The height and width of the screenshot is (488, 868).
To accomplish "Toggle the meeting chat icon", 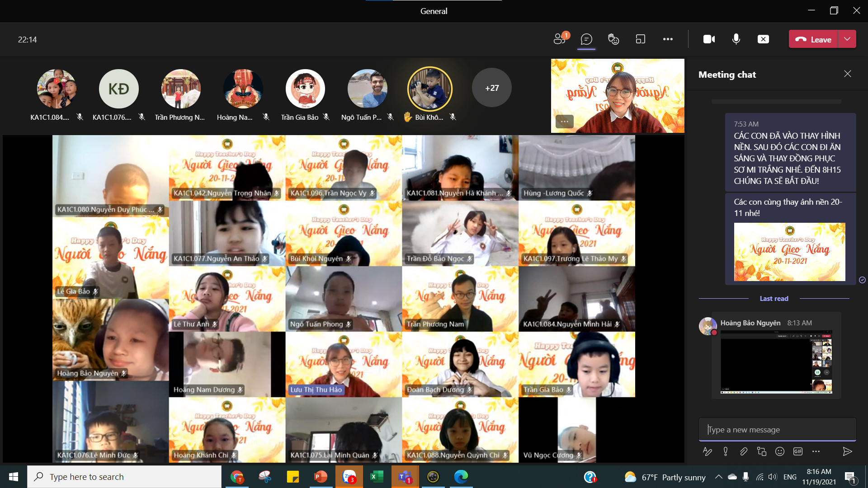I will point(586,39).
